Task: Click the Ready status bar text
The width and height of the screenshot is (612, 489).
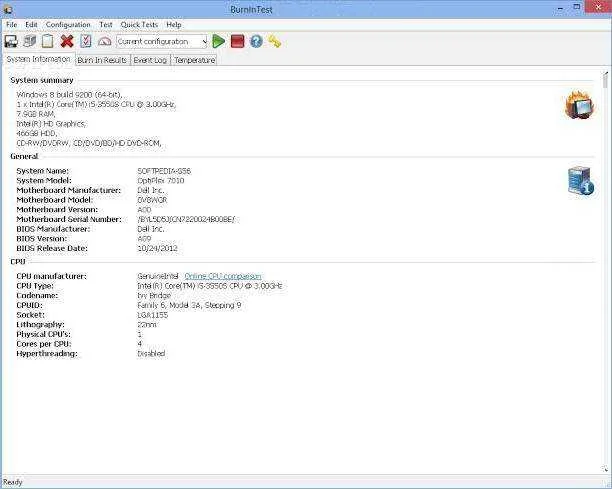Action: [12, 482]
